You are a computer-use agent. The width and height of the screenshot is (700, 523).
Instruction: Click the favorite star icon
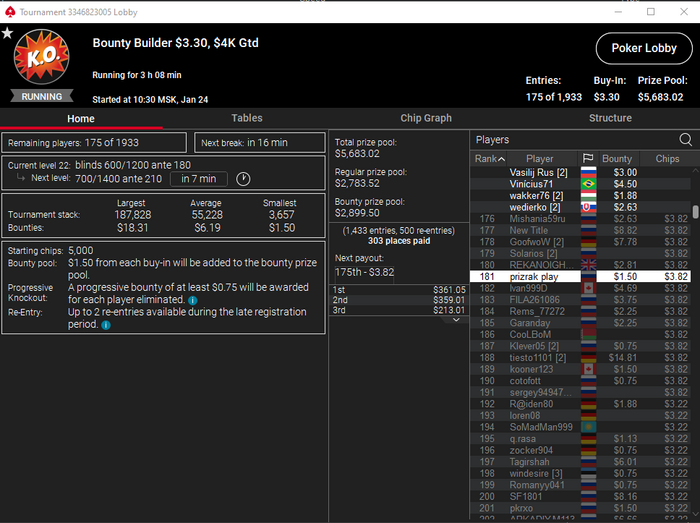coord(7,33)
